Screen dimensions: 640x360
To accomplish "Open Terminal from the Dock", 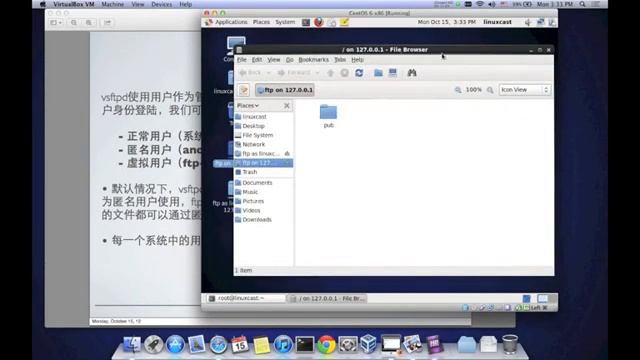I will click(x=305, y=344).
